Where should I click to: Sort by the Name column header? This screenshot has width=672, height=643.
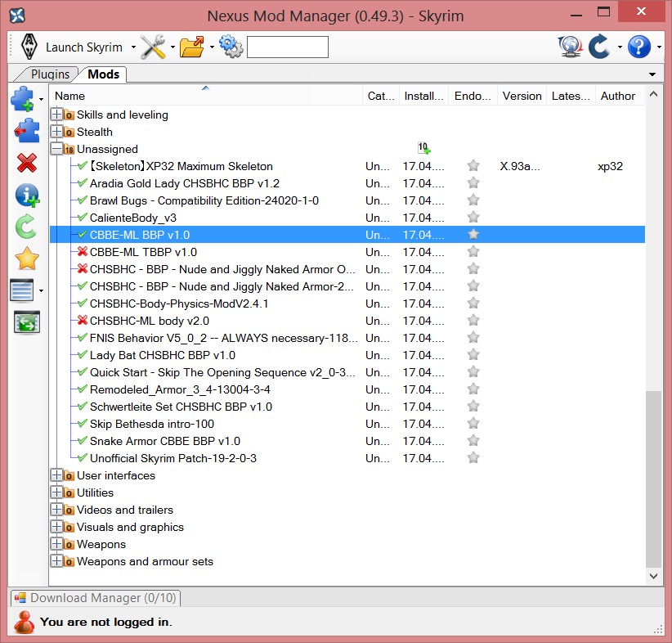coord(206,96)
